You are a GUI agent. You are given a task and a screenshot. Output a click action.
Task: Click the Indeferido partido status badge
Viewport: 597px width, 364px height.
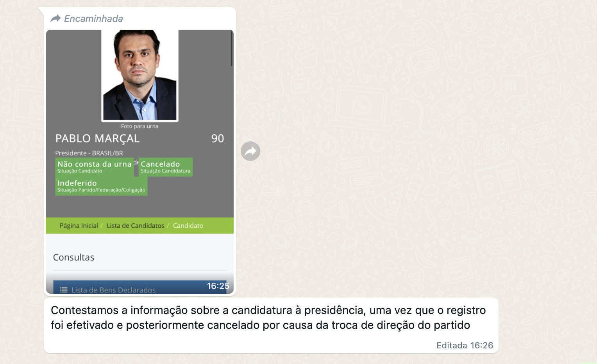click(101, 186)
